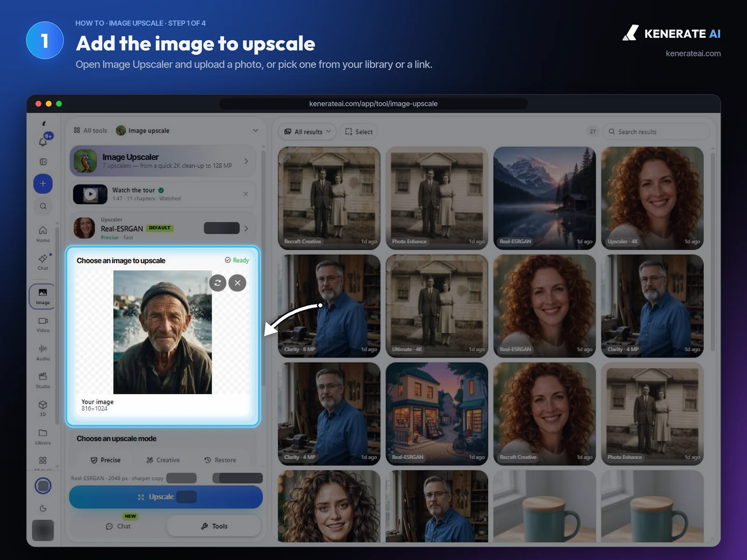Click the Image Upscaler kingfisher icon
The width and height of the screenshot is (747, 560).
point(85,161)
